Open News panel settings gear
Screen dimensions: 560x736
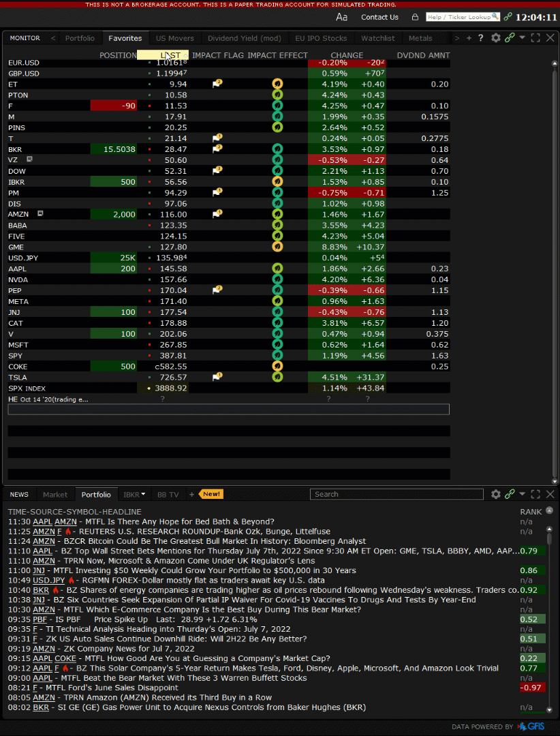tap(496, 494)
